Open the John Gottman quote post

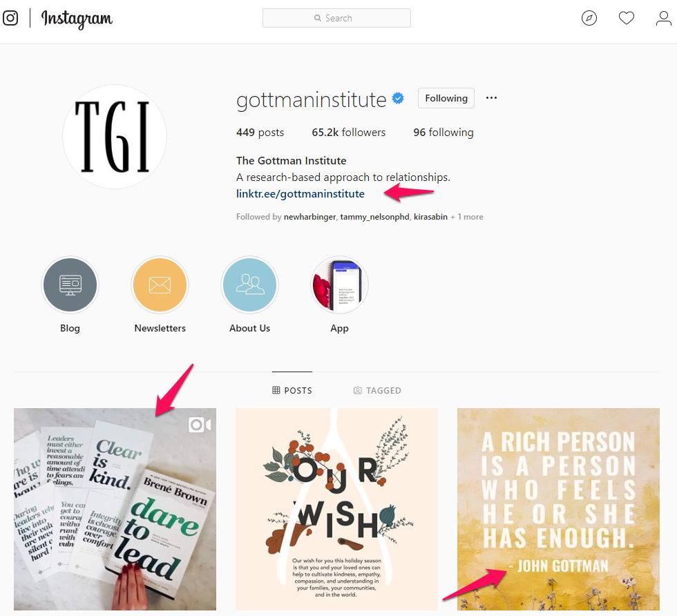click(558, 510)
